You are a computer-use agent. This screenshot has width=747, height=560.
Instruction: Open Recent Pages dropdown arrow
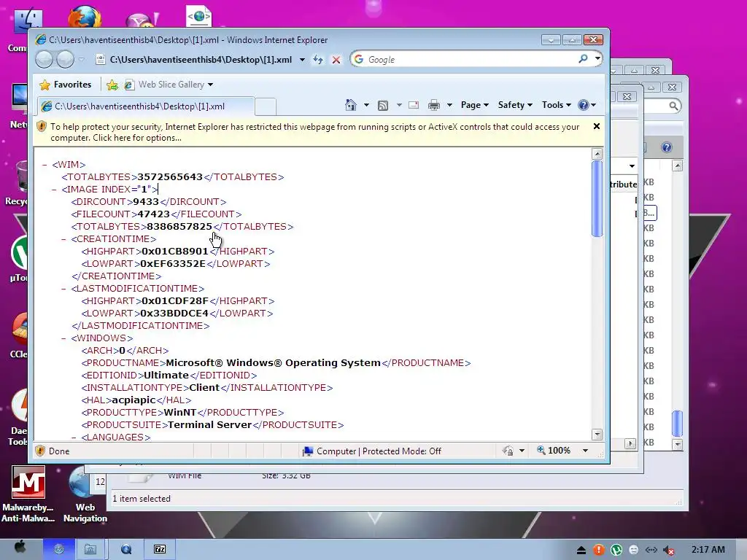pos(82,60)
